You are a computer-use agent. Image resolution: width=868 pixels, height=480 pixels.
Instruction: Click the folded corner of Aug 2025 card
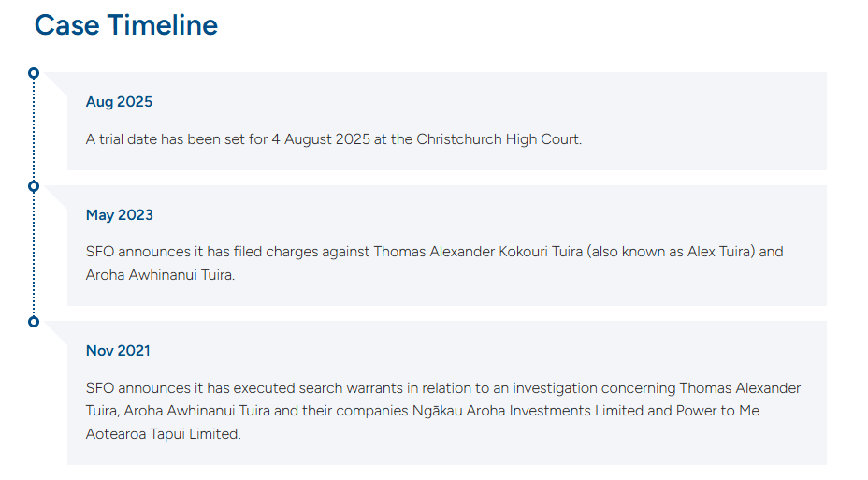56,83
